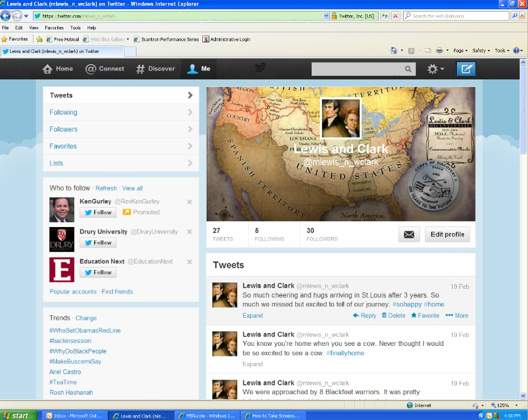Switch to MSN.com taskbar window
This screenshot has width=528, height=420.
point(207,416)
